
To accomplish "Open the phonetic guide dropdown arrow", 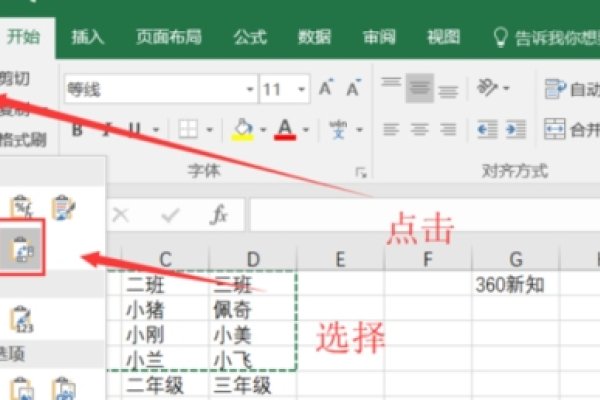I will coord(359,130).
